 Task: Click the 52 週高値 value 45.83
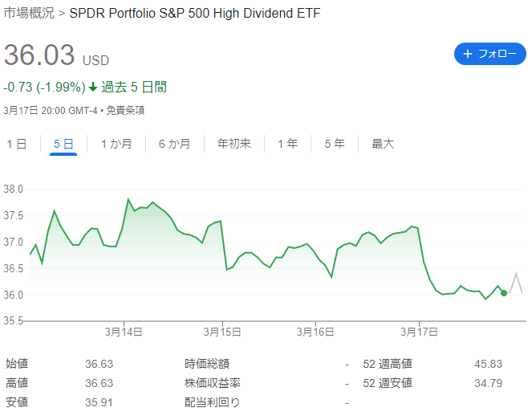(488, 364)
